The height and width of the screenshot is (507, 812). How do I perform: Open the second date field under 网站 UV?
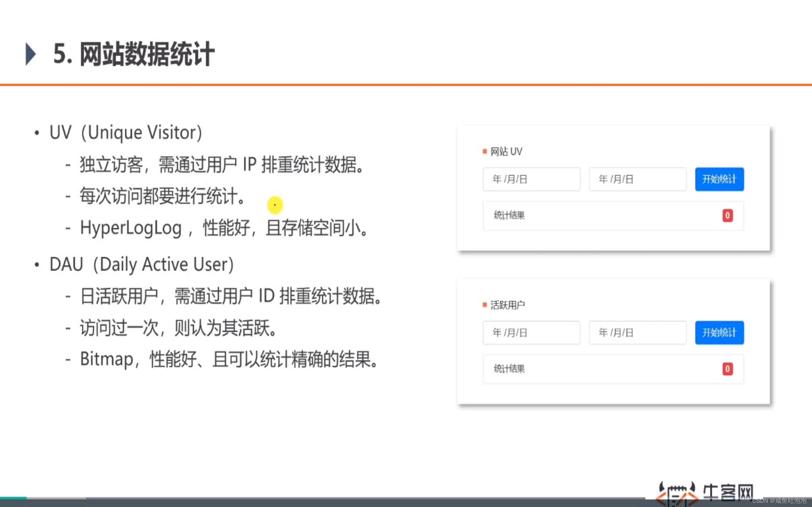pos(637,179)
